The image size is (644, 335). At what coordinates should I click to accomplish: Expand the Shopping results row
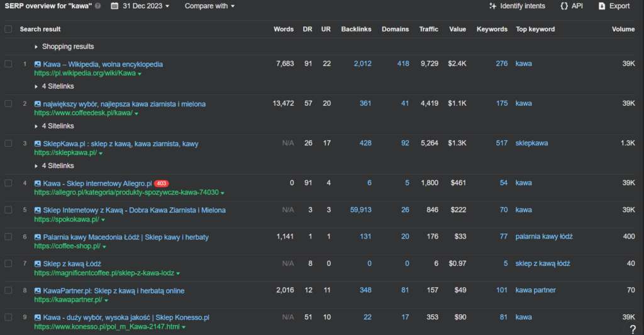point(36,47)
